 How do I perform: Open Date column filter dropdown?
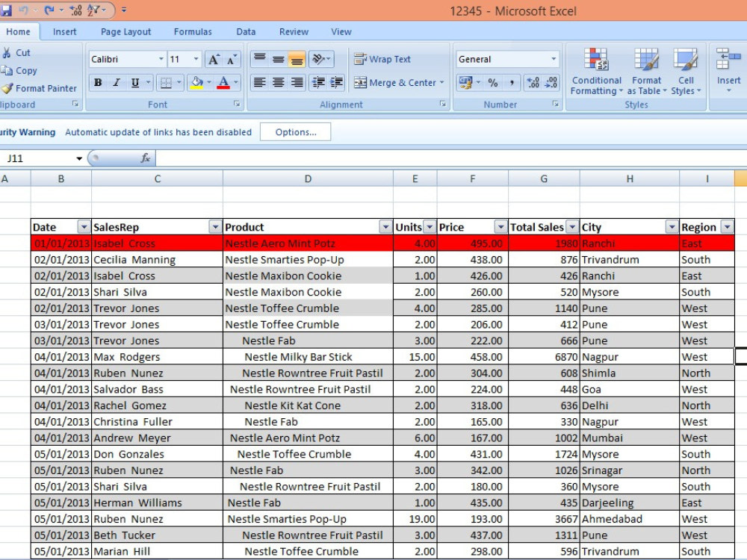point(84,227)
